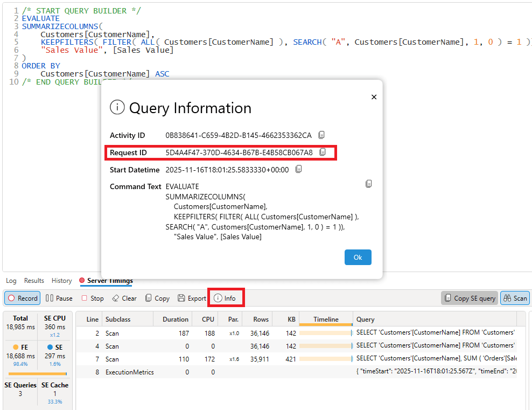The height and width of the screenshot is (410, 532).
Task: Close the Query Information dialog
Action: point(374,97)
